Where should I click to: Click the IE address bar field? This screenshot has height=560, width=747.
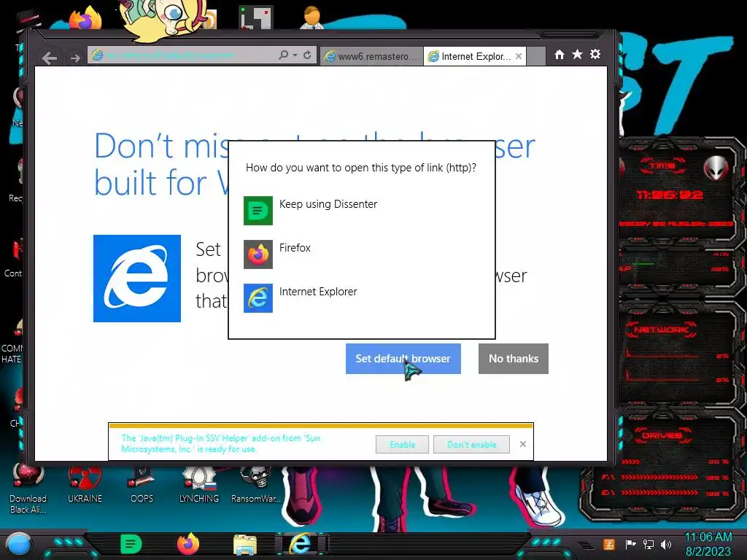183,55
